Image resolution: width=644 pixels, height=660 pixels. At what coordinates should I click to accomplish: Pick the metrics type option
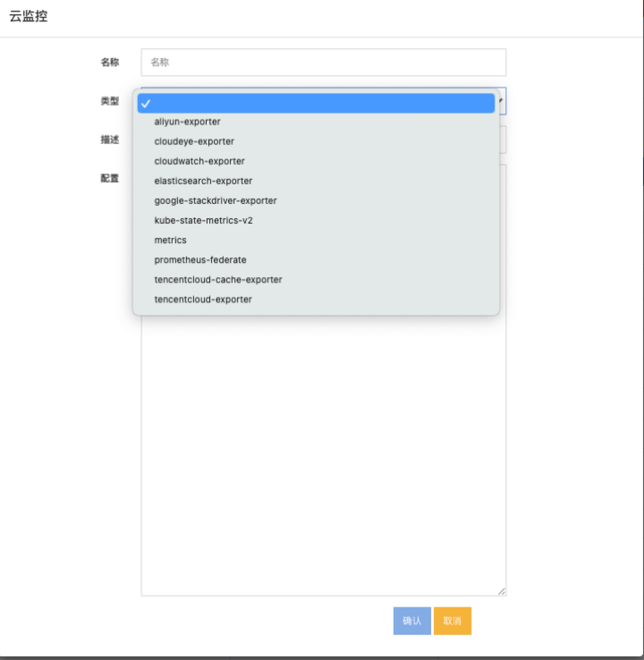click(x=170, y=240)
